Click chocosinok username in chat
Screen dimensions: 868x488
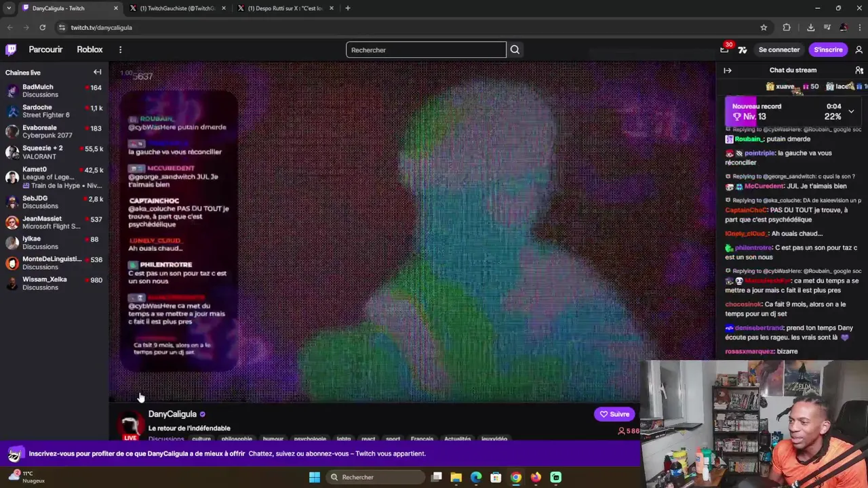(x=744, y=304)
